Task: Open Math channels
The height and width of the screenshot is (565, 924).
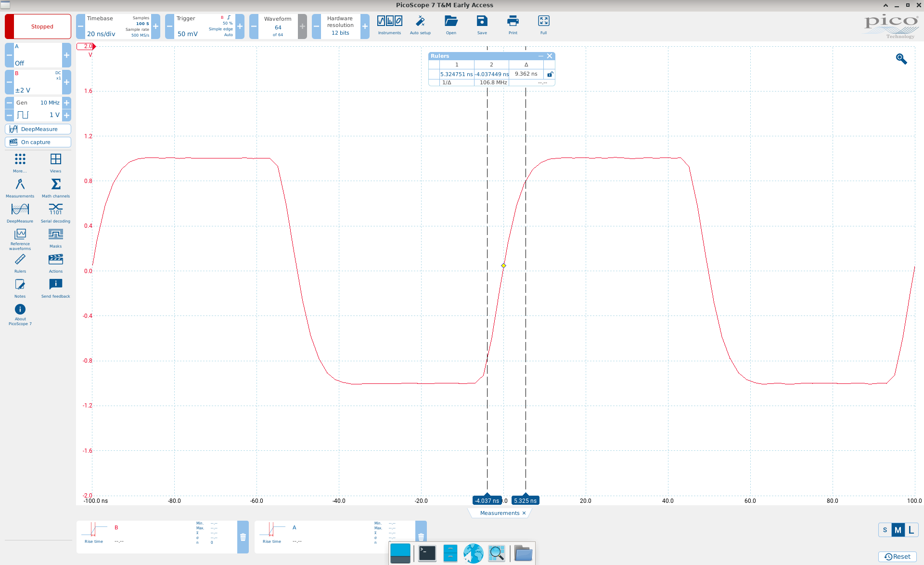Action: point(56,188)
